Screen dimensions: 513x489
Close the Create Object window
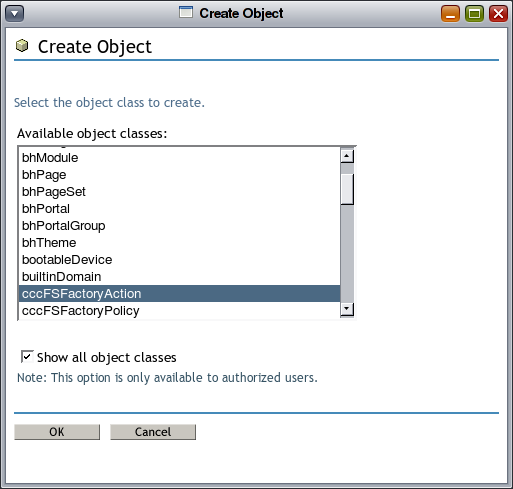[498, 14]
